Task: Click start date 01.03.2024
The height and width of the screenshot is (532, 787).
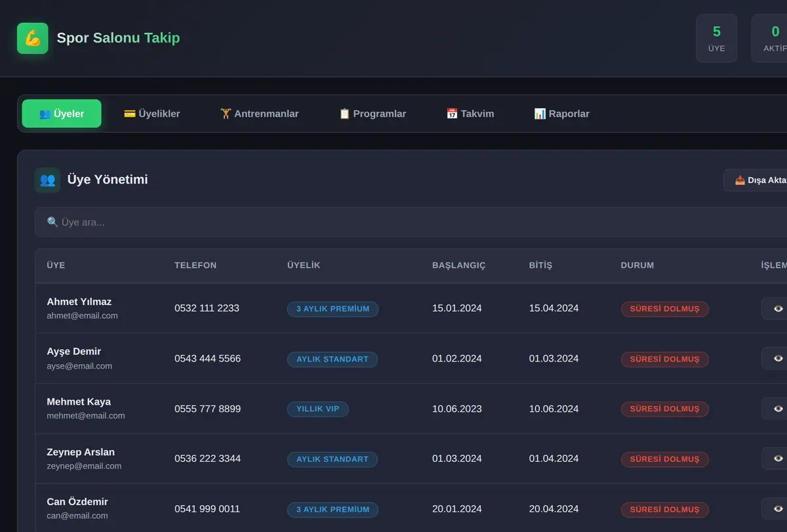Action: pos(457,459)
